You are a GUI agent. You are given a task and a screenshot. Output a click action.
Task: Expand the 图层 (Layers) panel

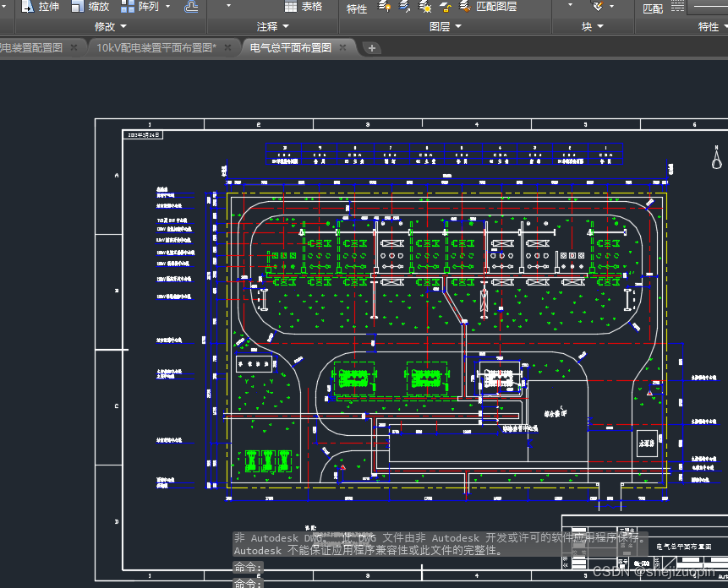coord(446,26)
